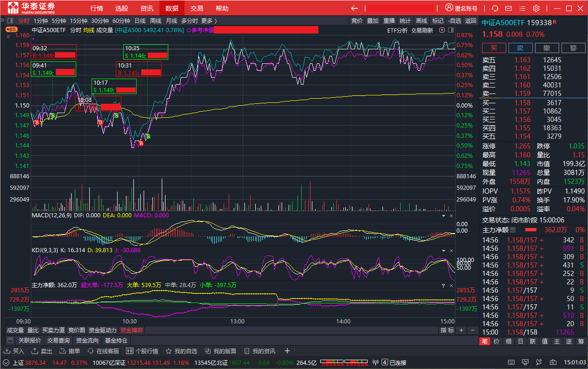The image size is (588, 369).
Task: Expand the 更多 period options
Action: (209, 21)
